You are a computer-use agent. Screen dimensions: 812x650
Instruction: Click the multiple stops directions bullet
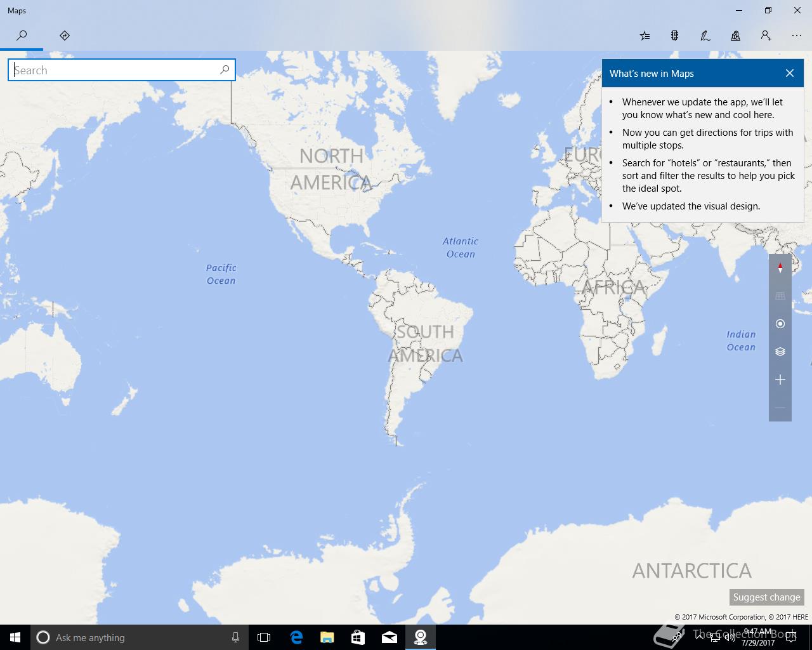point(707,139)
